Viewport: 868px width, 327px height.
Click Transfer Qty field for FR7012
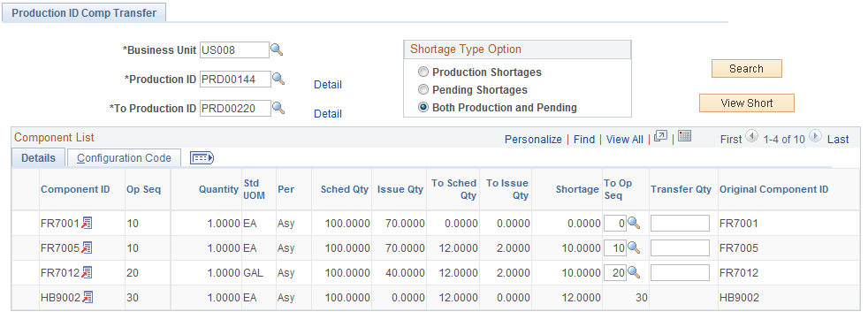[680, 272]
